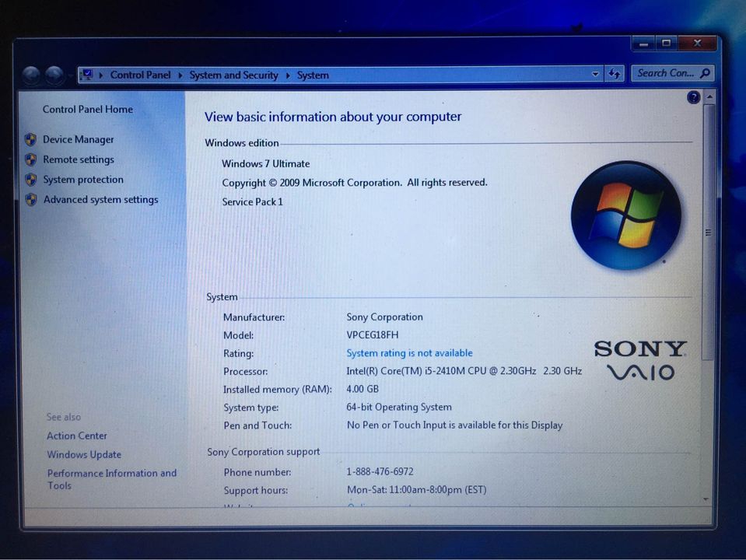Open the Help question mark icon

694,97
